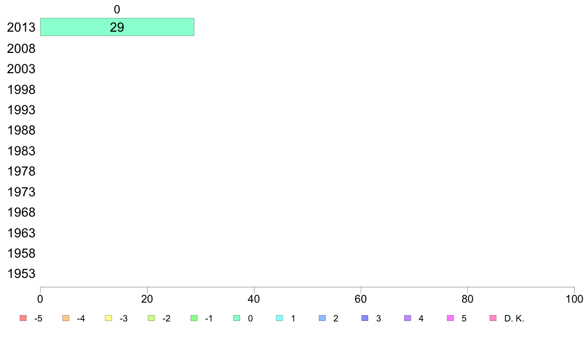588x364 pixels.
Task: Click the 4 purple legend swatch
Action: point(408,318)
